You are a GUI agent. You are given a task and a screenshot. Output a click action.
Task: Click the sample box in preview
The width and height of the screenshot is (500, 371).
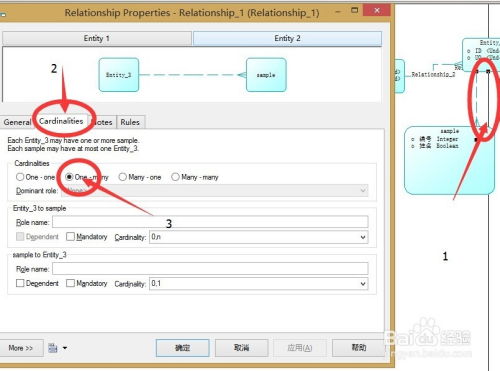click(266, 75)
